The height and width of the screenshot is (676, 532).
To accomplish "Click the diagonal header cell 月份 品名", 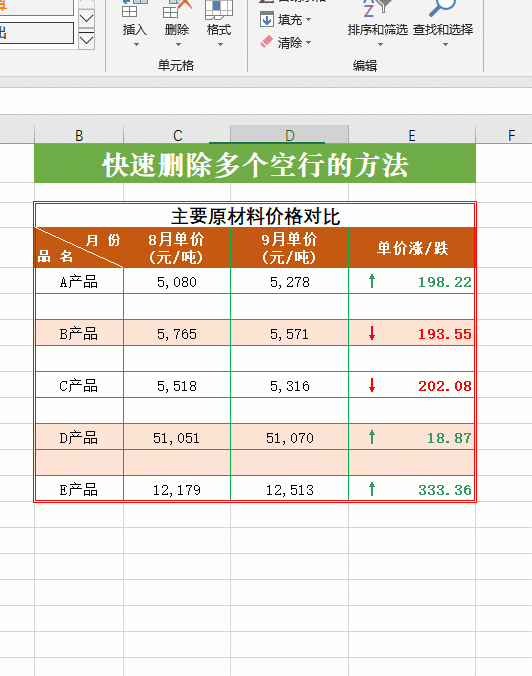I will click(79, 248).
